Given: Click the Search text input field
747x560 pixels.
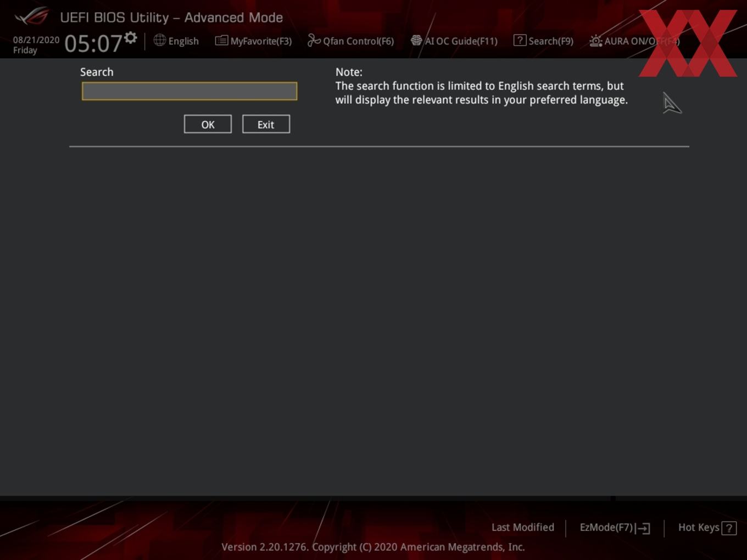Looking at the screenshot, I should 189,91.
